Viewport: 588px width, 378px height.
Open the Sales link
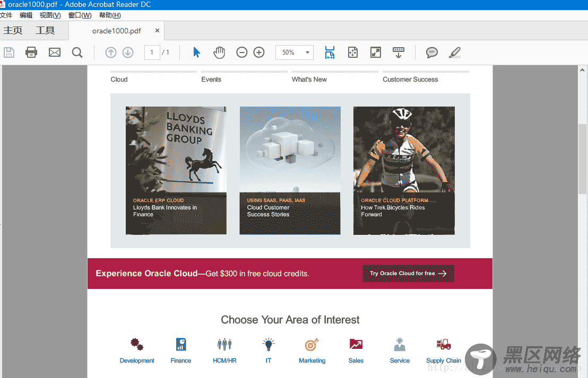pos(356,361)
